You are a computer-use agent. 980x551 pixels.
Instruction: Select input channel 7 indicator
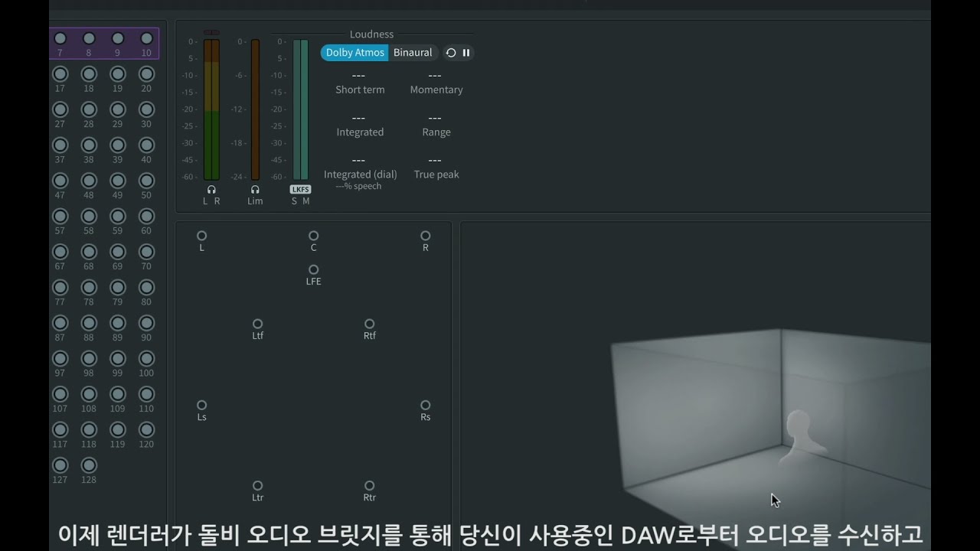pyautogui.click(x=60, y=38)
